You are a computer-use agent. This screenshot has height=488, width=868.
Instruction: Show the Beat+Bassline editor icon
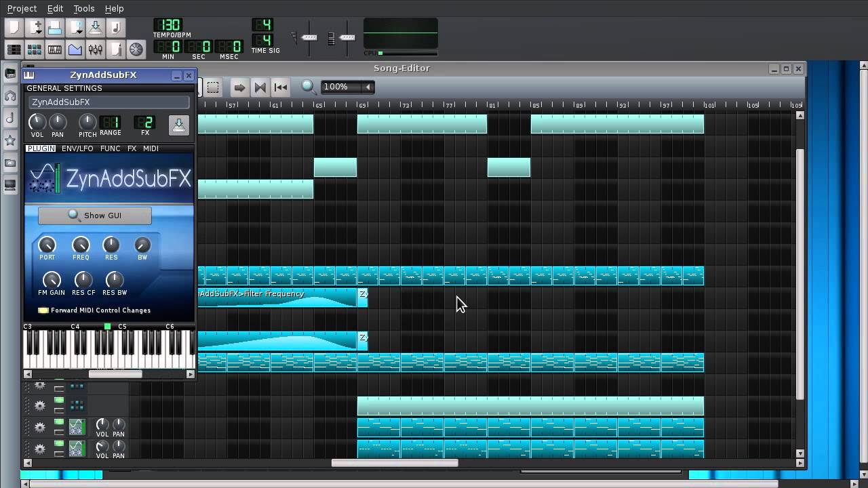[x=35, y=49]
